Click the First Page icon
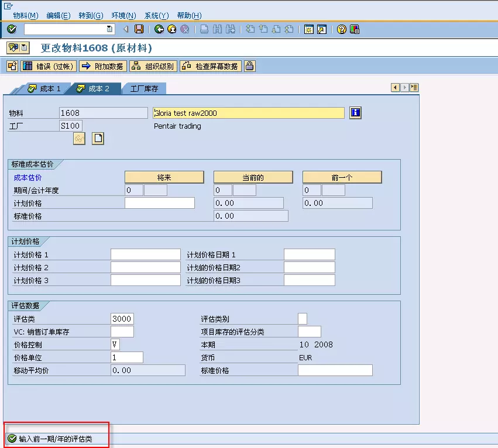 tap(250, 29)
